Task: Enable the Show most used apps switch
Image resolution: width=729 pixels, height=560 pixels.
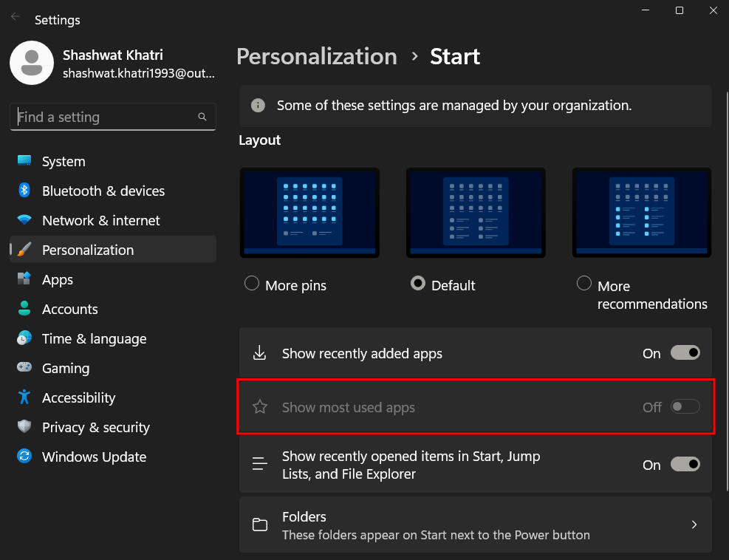Action: tap(684, 406)
